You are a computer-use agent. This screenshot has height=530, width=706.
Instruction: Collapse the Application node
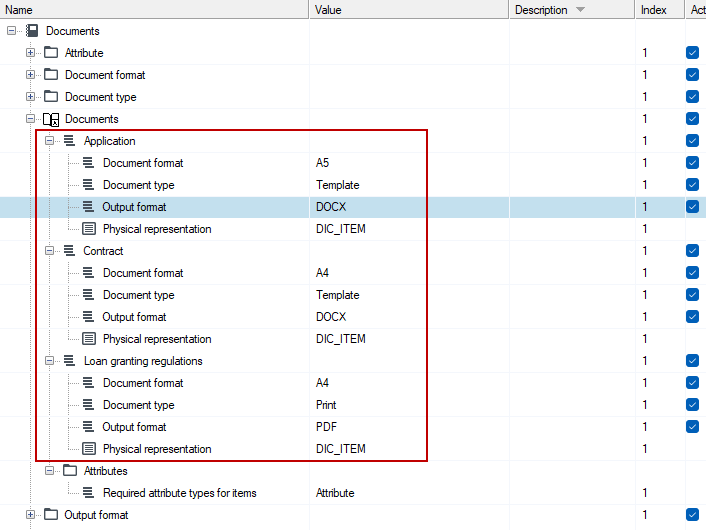49,141
